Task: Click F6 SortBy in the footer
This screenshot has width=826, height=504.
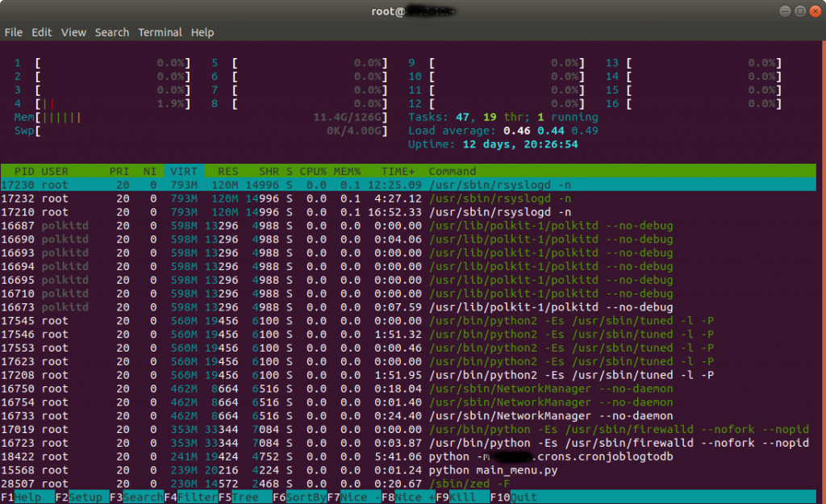Action: click(299, 498)
